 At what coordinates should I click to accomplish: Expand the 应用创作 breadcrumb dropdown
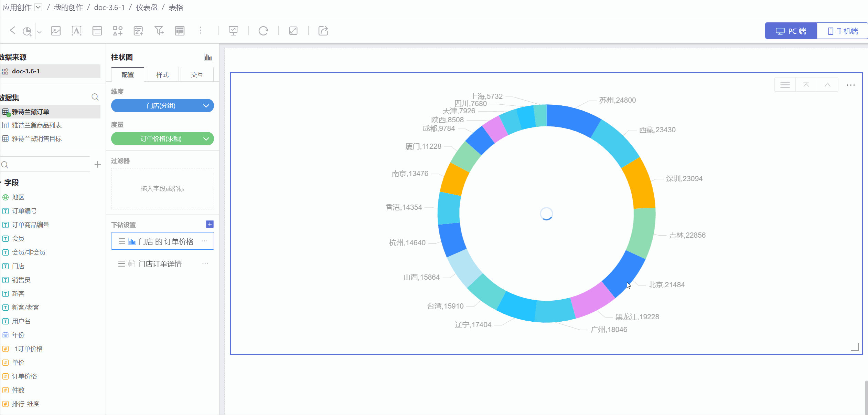click(39, 7)
